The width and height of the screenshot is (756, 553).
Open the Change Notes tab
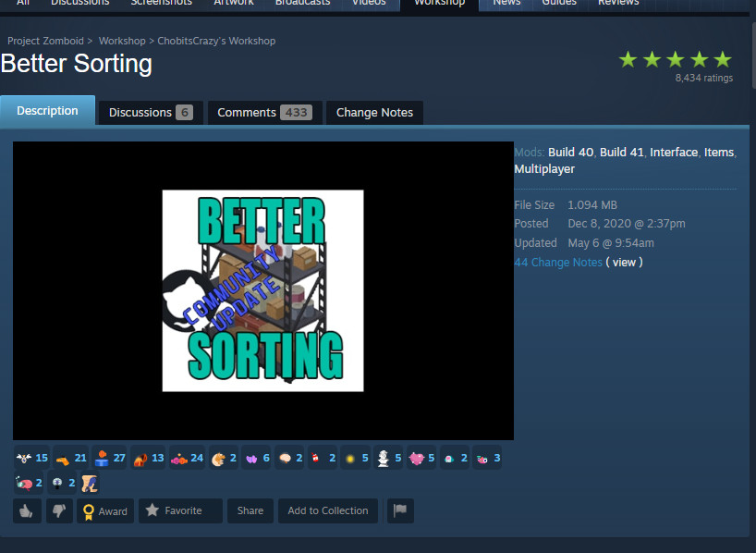pyautogui.click(x=374, y=112)
